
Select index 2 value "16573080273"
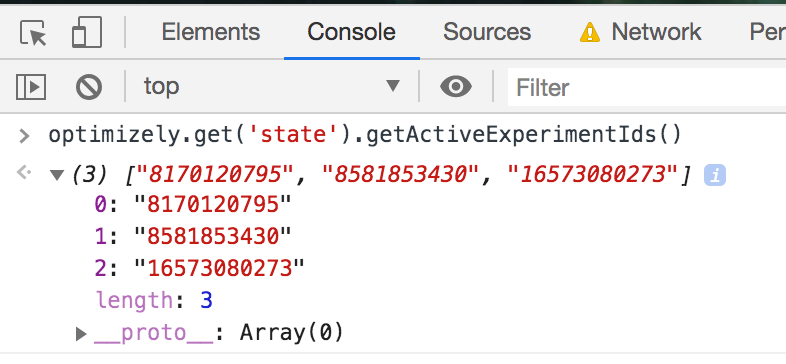coord(220,268)
